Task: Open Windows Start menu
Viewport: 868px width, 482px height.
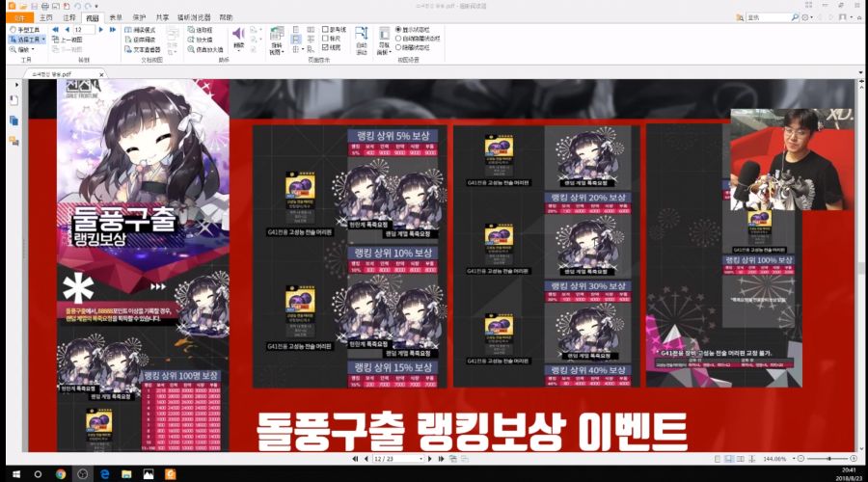Action: click(16, 474)
